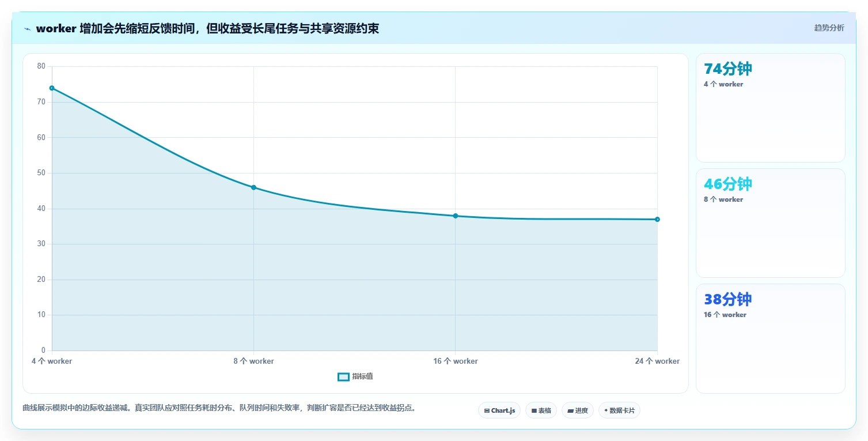The height and width of the screenshot is (441, 868).
Task: Click the '8 个 worker' x-axis label
Action: [x=253, y=361]
